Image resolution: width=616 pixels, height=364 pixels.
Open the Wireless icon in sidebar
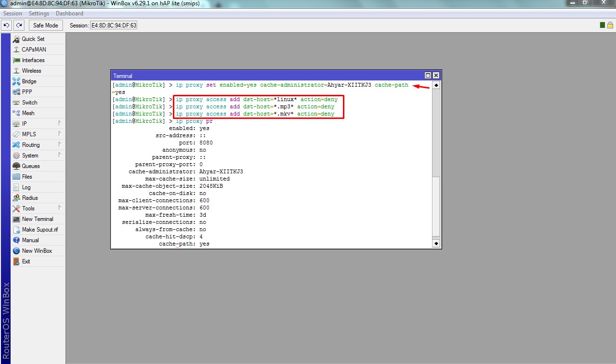pos(16,71)
